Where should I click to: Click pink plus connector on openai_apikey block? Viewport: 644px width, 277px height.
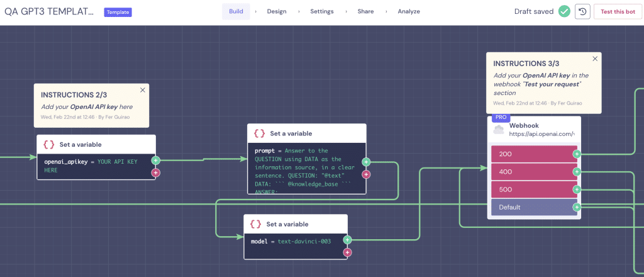click(156, 172)
